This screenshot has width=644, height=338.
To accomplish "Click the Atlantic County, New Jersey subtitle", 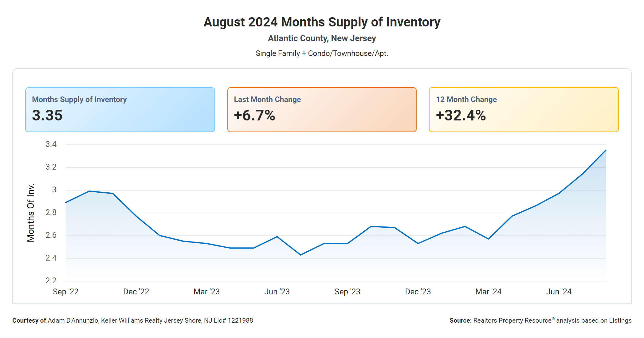I will point(322,38).
